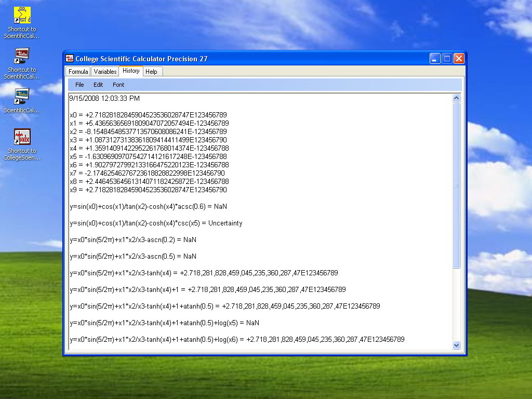Click the scrollbar track below the thumb

tap(456, 304)
